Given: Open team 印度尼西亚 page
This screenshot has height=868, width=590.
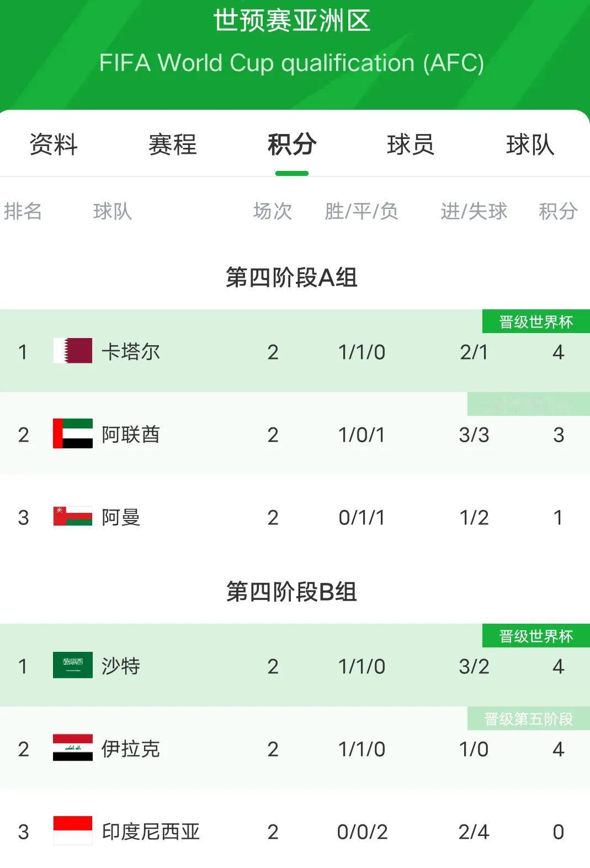Looking at the screenshot, I should [151, 832].
